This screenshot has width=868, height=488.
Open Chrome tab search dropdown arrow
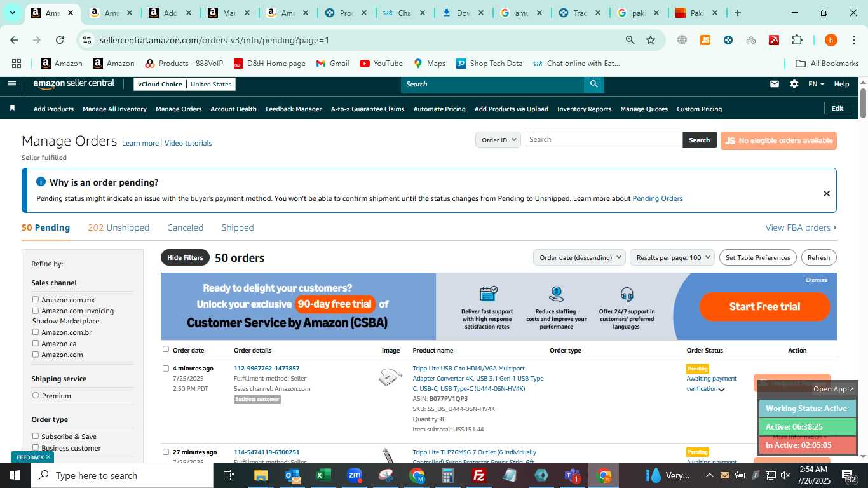tap(12, 13)
